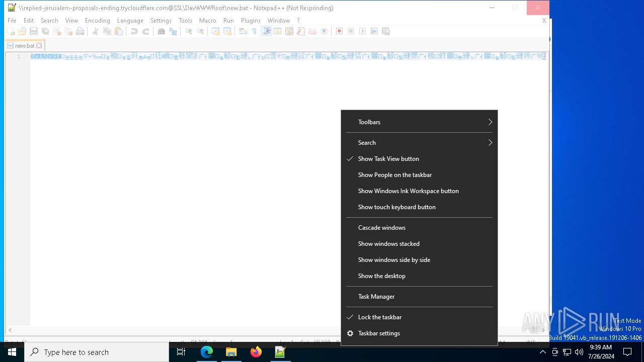Open Taskbar settings with gear icon

419,333
